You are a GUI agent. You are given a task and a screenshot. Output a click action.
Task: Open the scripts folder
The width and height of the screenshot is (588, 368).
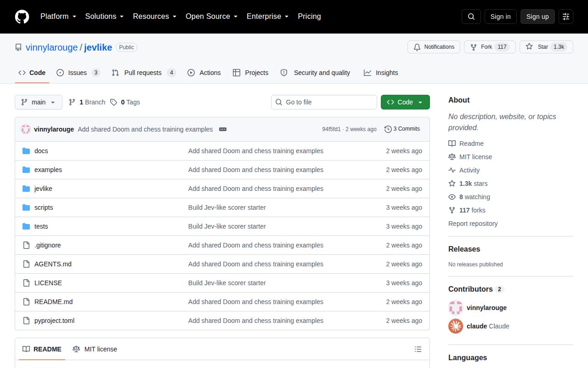44,207
